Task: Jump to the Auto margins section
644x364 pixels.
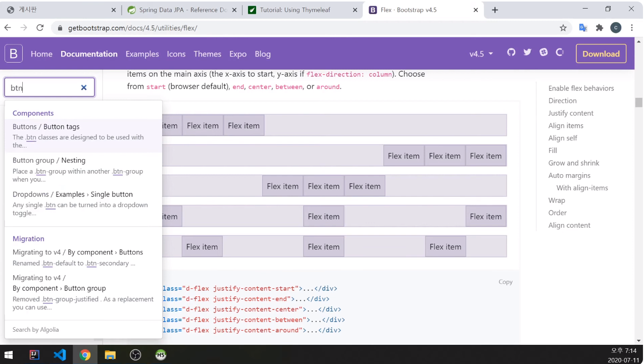Action: [569, 175]
